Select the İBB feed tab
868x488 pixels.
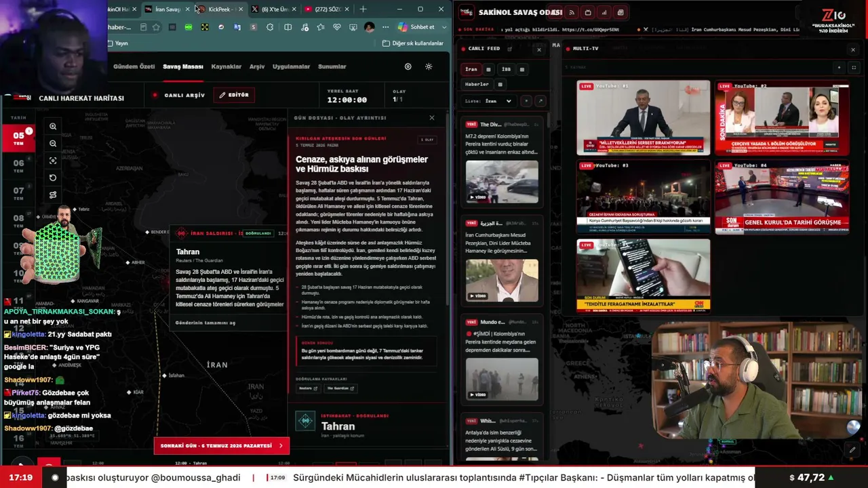pyautogui.click(x=506, y=69)
